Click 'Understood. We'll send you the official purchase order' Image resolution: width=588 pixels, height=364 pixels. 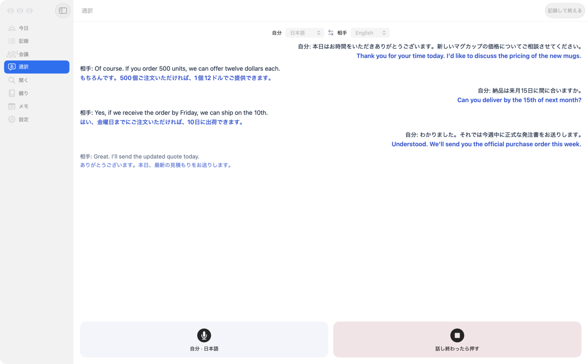pos(486,144)
